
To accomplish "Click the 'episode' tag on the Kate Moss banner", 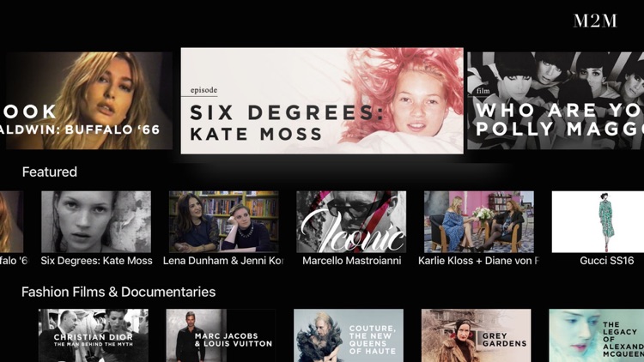I will point(204,90).
